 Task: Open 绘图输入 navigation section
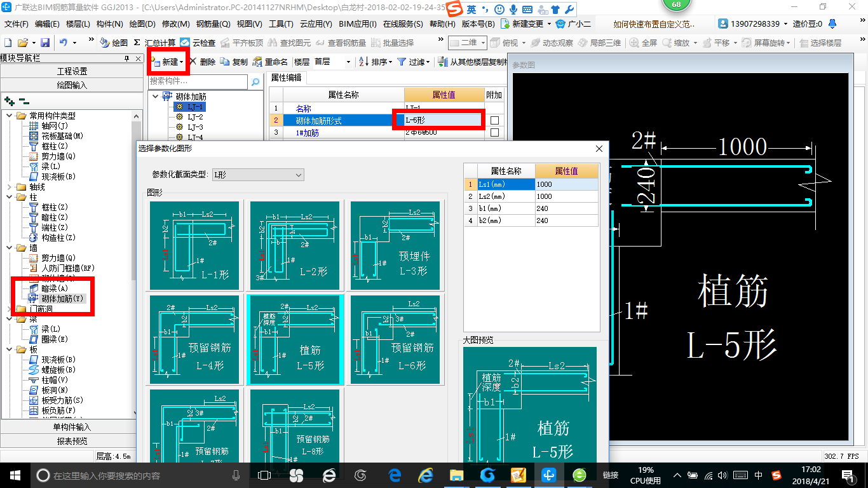[72, 85]
